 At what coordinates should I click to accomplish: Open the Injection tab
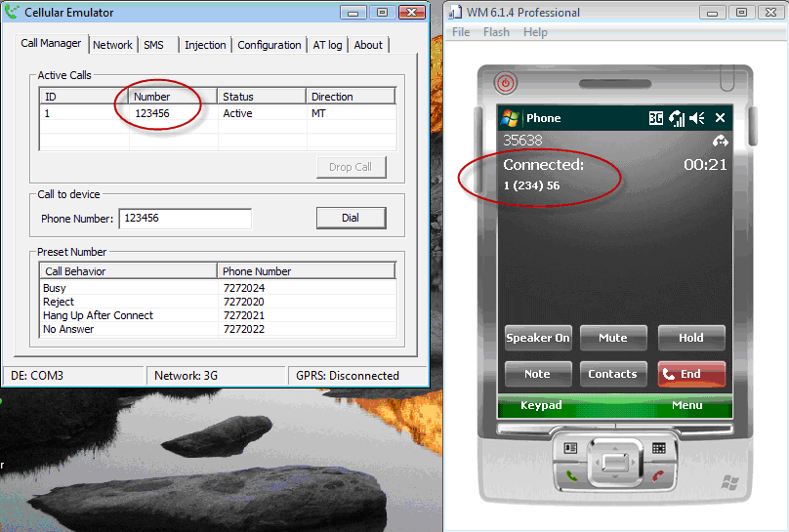(x=205, y=45)
